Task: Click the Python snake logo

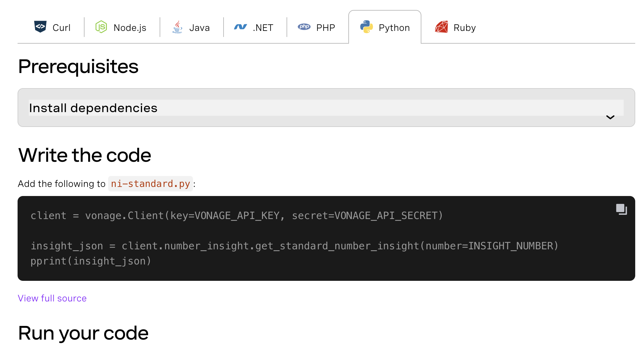Action: [367, 27]
